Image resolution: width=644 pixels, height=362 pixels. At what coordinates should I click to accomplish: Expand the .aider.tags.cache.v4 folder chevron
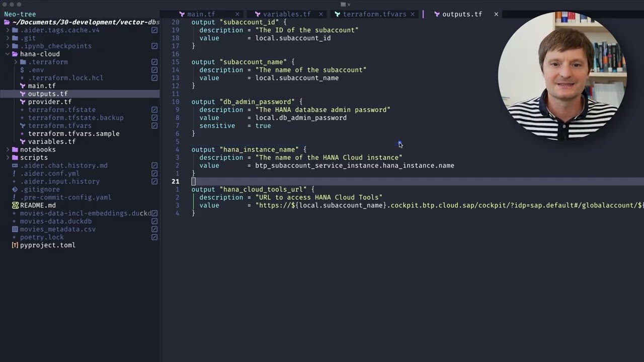click(8, 30)
